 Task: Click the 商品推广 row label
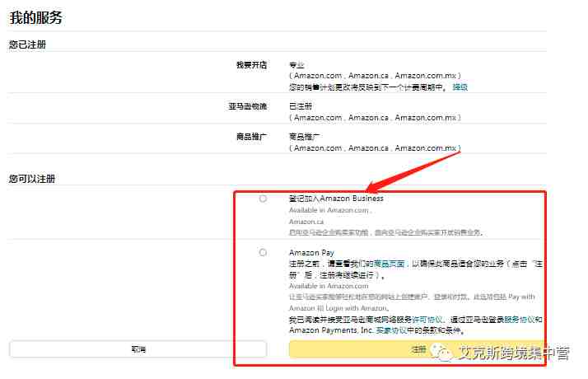[x=252, y=137]
